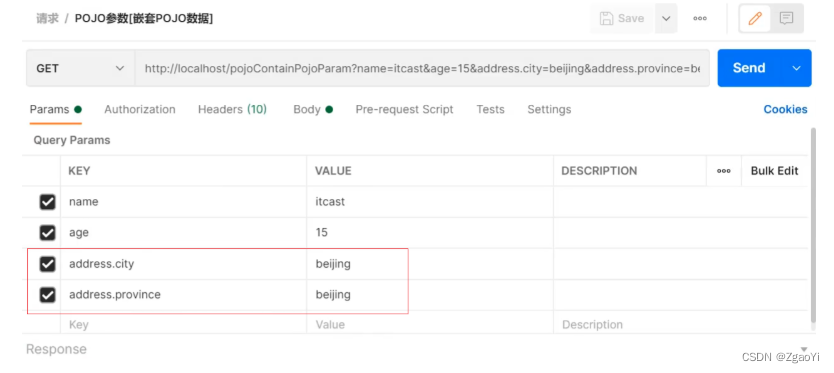Open the Pre-request Script tab
The image size is (834, 373).
(404, 110)
